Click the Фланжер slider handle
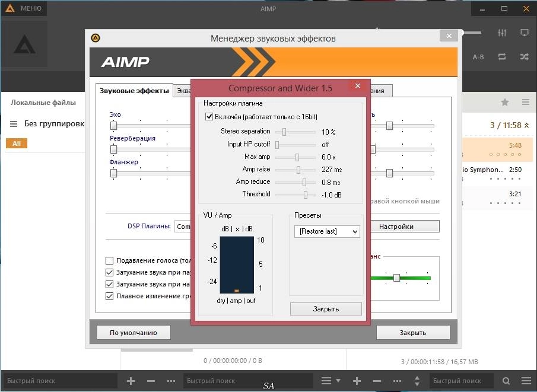This screenshot has height=392, width=537. point(114,173)
